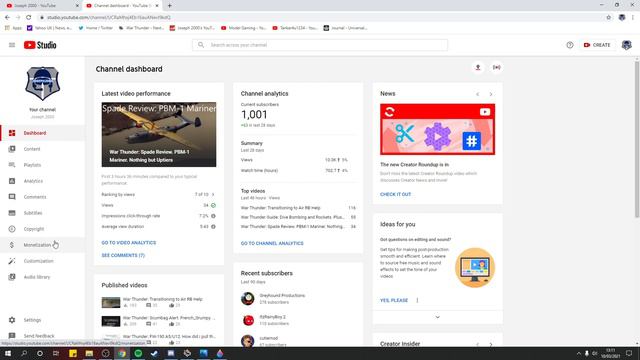Click GO TO CHANNEL ANALYTICS link
This screenshot has height=360, width=640.
(272, 243)
